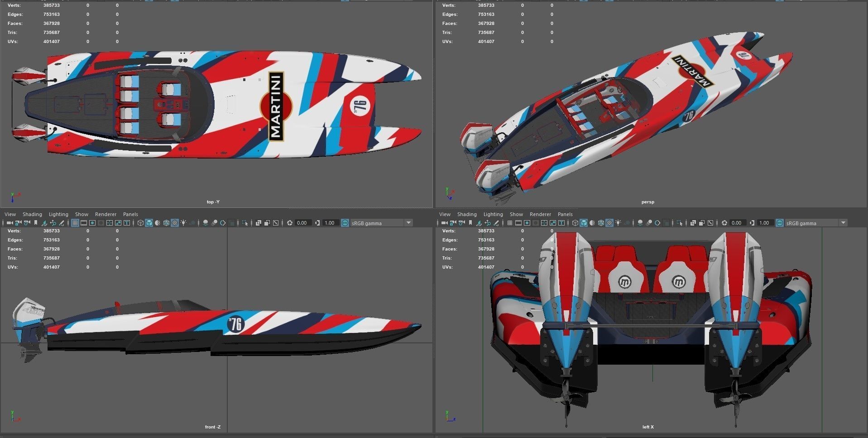Click Select Camera icon in front -Z panel
Viewport: 868px width, 438px height.
pyautogui.click(x=10, y=223)
